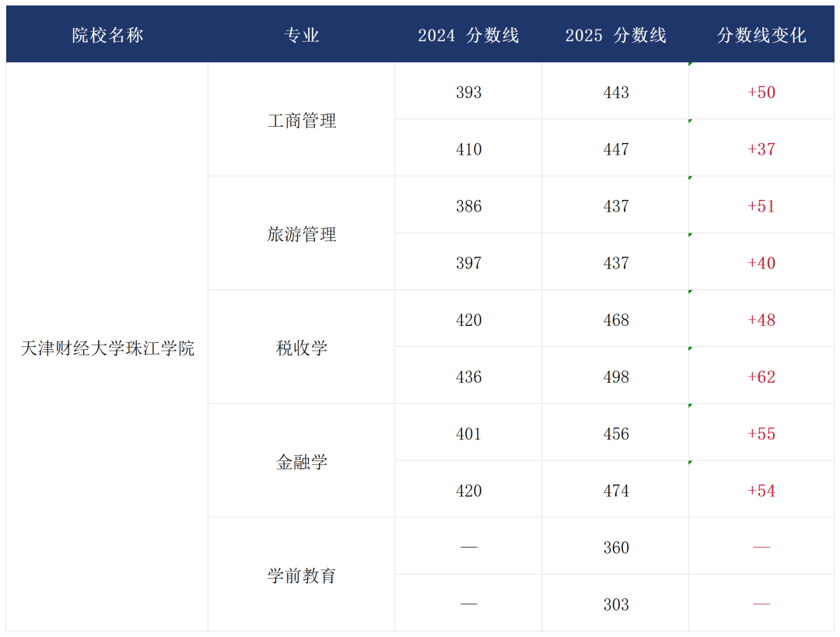Select the 2024 分数线 column header
This screenshot has width=840, height=637.
(468, 35)
